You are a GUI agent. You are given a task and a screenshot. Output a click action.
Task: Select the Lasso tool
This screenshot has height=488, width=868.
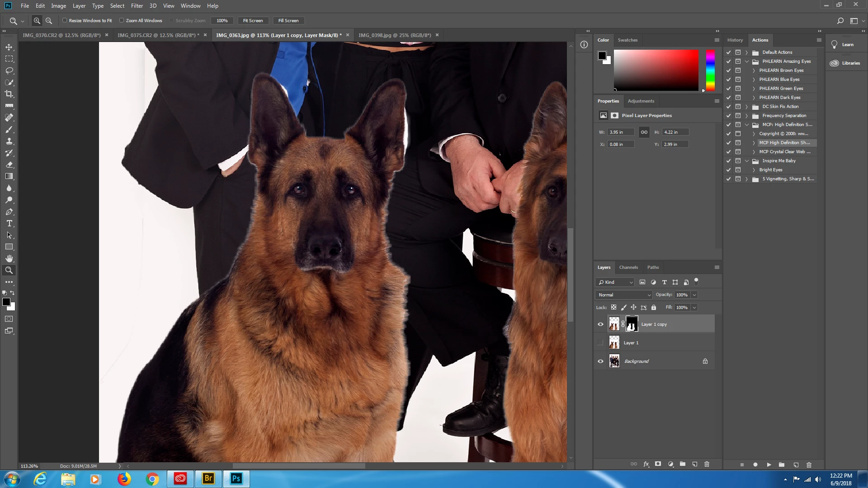point(9,70)
